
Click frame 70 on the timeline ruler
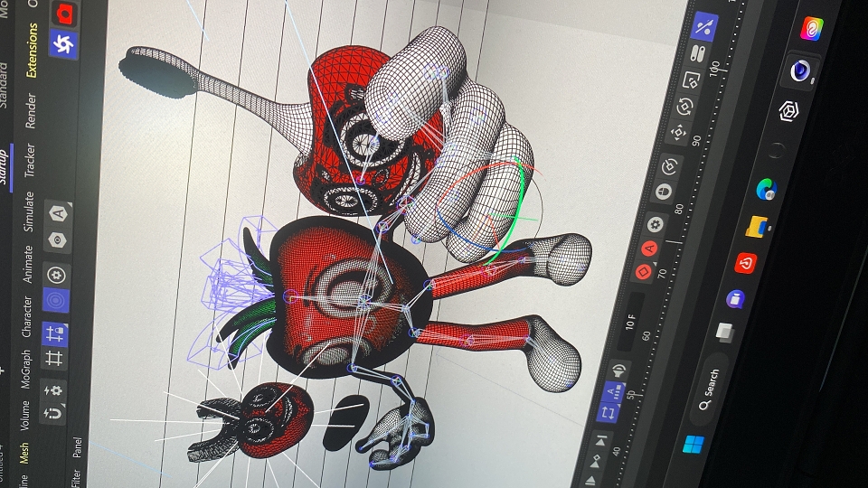point(663,273)
